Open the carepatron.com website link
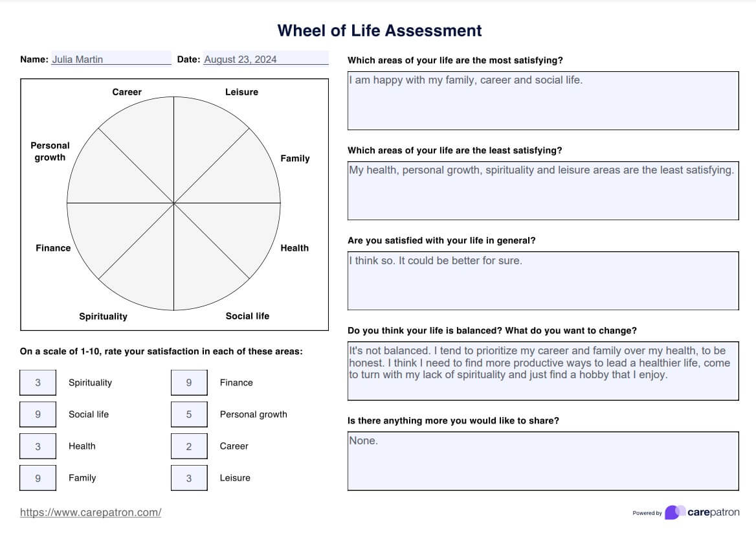 [x=91, y=512]
